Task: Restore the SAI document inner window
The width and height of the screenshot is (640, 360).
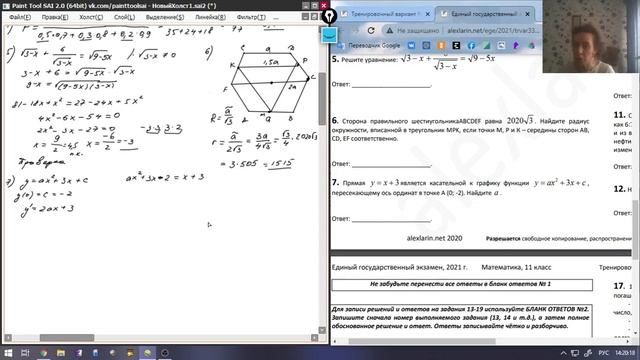Action: [x=314, y=17]
